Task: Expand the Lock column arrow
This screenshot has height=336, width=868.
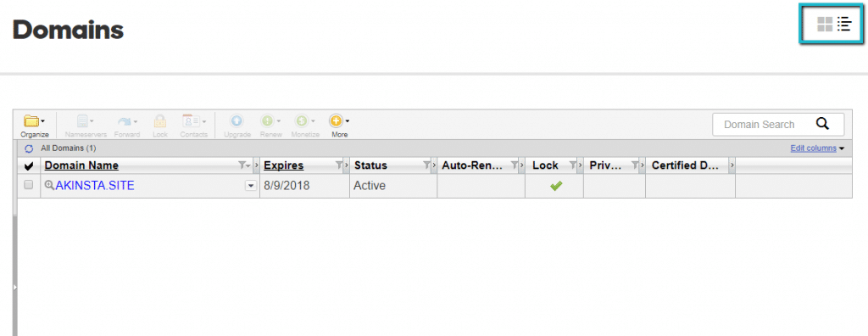Action: coord(580,165)
